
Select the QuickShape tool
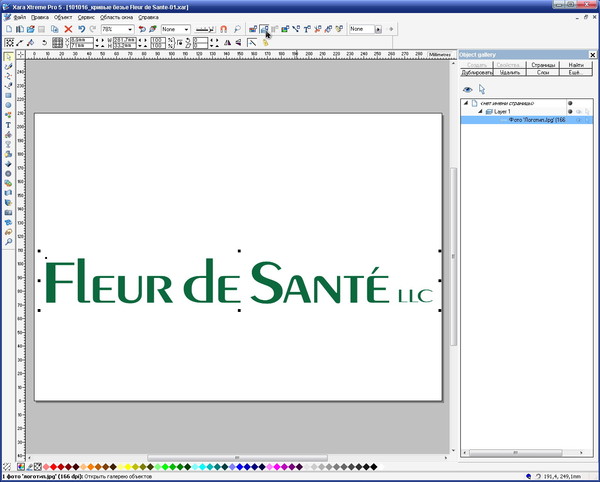pyautogui.click(x=8, y=115)
